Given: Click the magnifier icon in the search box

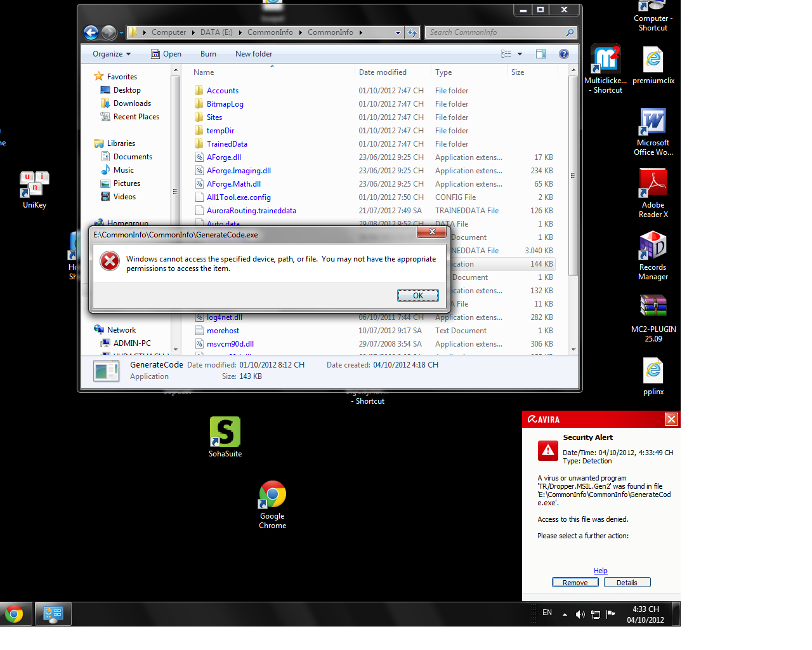Looking at the screenshot, I should coord(570,32).
